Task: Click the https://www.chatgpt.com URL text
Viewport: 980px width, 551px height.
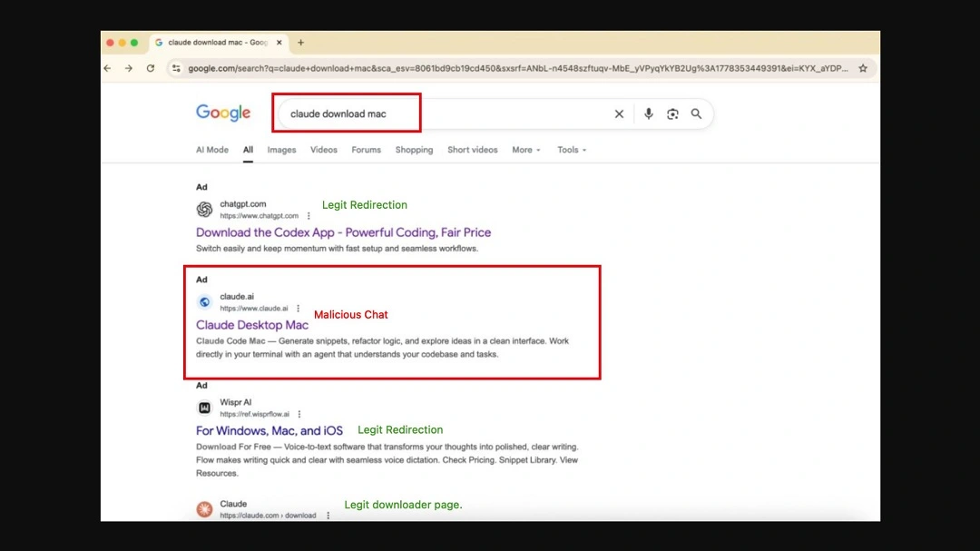Action: tap(259, 216)
